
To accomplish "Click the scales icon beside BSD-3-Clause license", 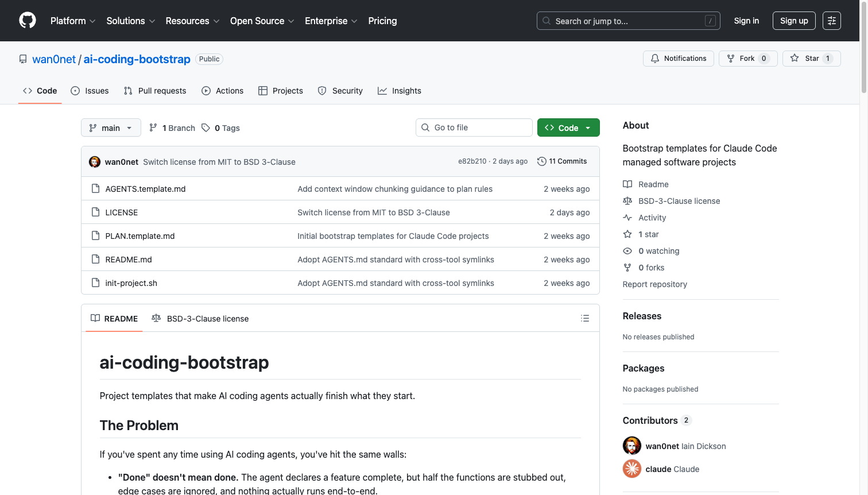I will tap(627, 200).
